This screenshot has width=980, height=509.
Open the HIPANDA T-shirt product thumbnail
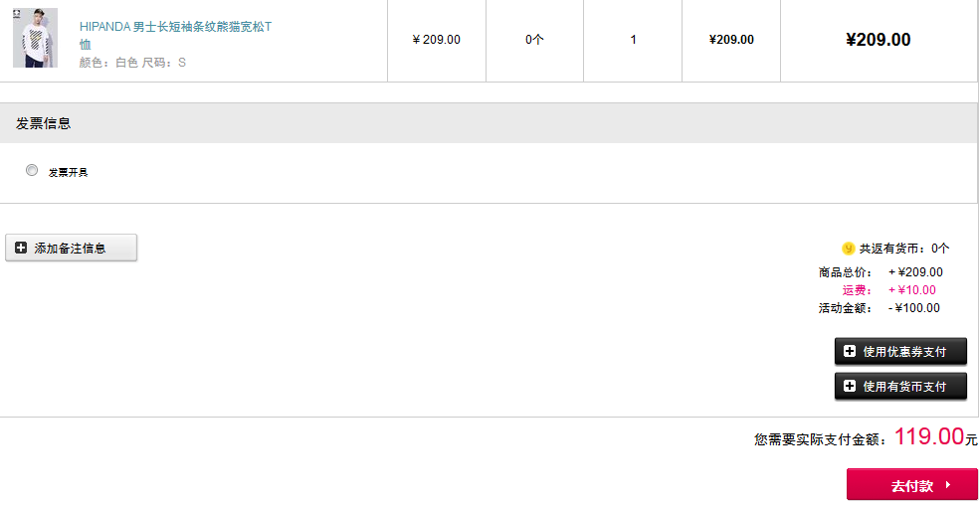pyautogui.click(x=35, y=38)
